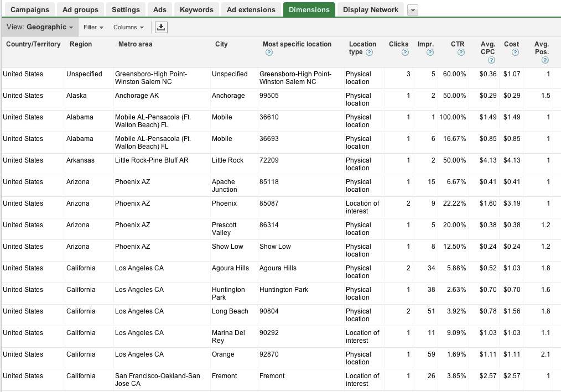This screenshot has height=392, width=561.
Task: Sort by City column header
Action: [x=221, y=44]
